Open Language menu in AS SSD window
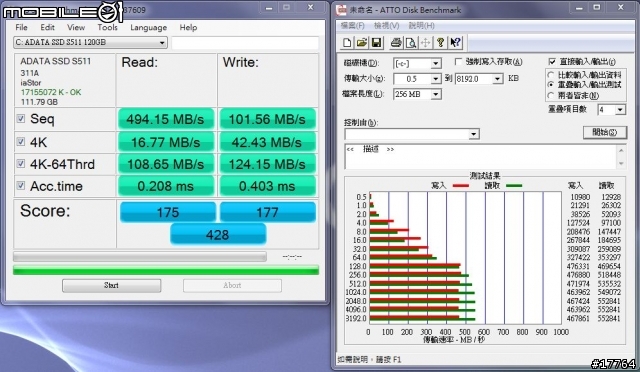Screen dimensions: 640x372 (149, 27)
